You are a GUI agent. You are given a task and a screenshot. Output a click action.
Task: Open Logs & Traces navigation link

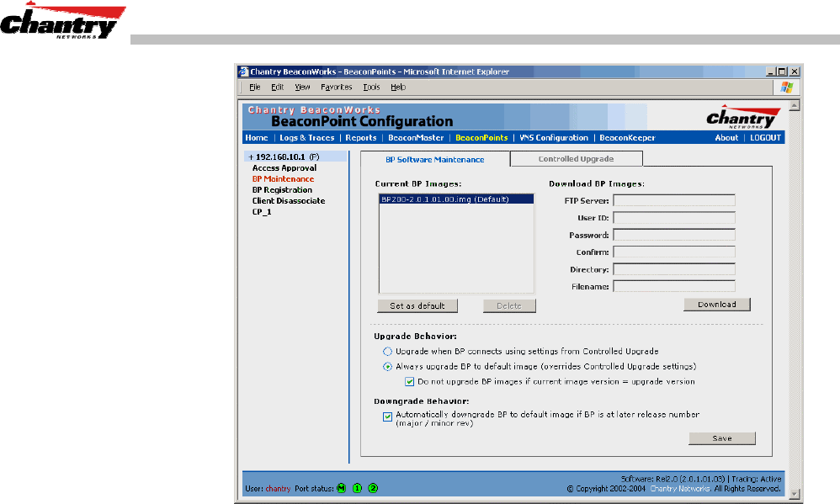point(307,138)
